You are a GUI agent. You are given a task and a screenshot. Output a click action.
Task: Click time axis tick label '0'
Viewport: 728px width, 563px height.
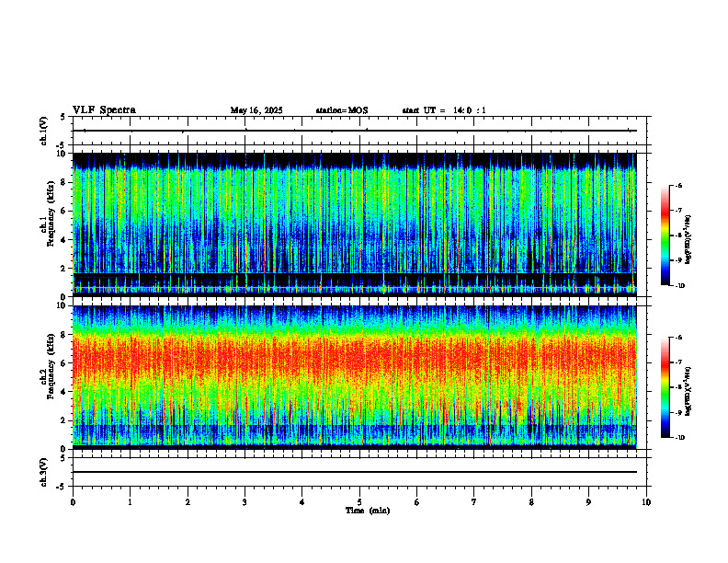coord(73,502)
